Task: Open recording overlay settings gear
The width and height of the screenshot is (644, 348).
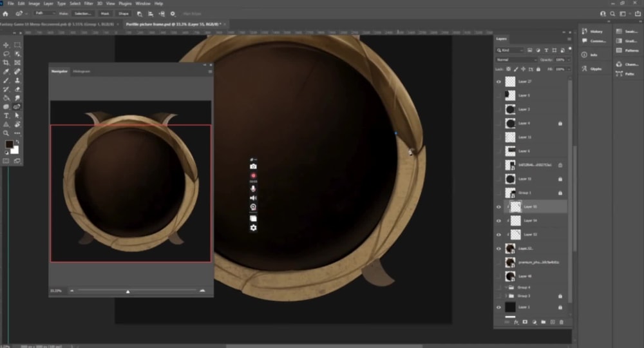Action: point(253,227)
